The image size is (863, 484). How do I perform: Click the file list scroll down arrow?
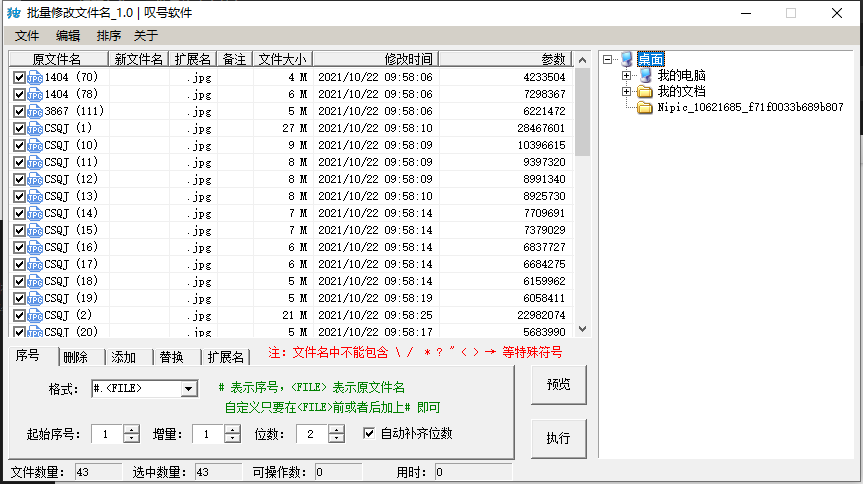pyautogui.click(x=582, y=329)
